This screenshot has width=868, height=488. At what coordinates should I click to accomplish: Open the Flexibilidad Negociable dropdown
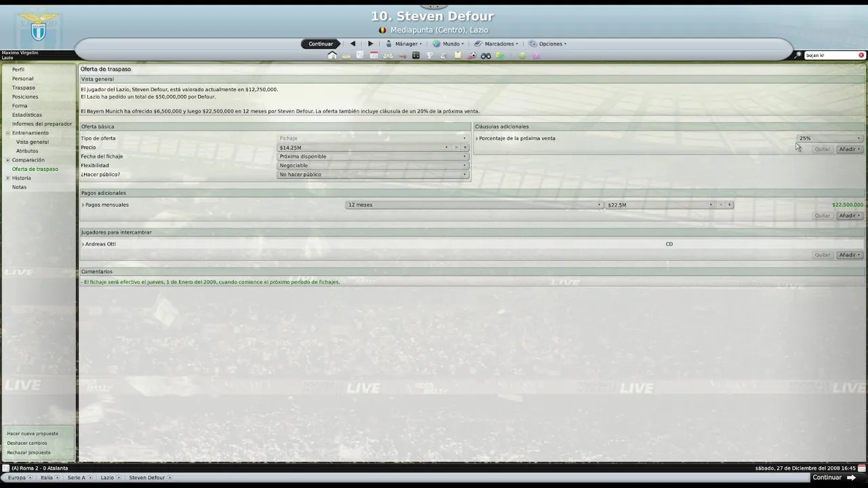373,165
